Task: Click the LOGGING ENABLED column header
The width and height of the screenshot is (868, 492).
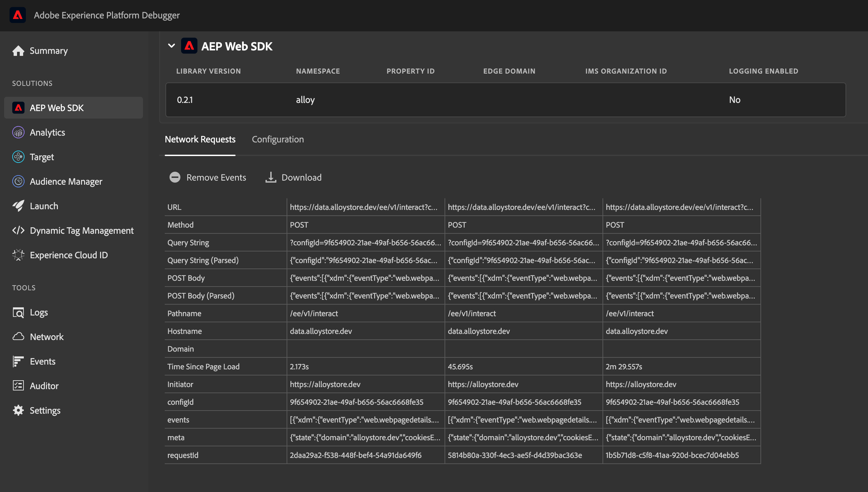Action: point(763,71)
